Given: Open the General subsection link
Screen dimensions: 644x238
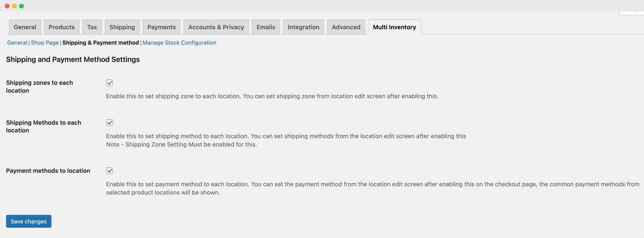Looking at the screenshot, I should point(17,43).
